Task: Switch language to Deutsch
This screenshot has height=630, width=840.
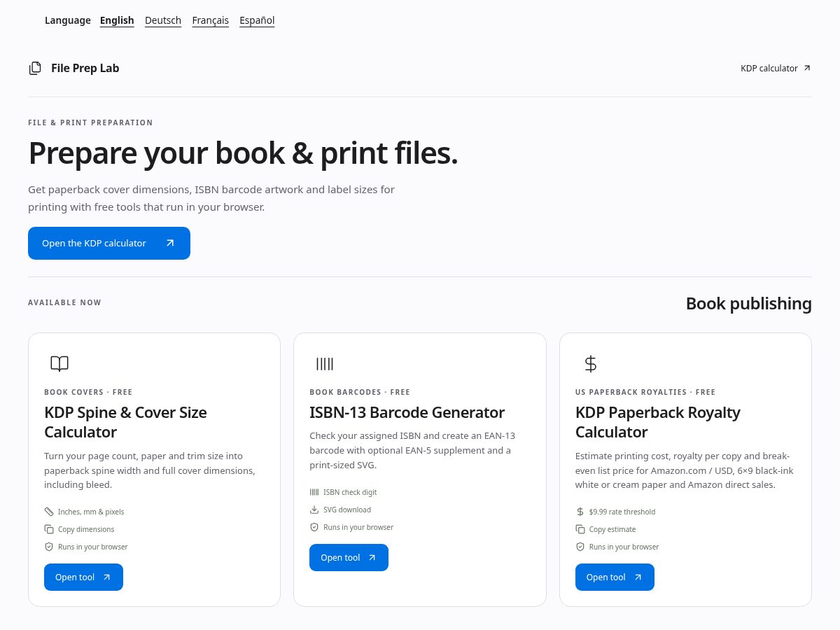Action: click(163, 20)
